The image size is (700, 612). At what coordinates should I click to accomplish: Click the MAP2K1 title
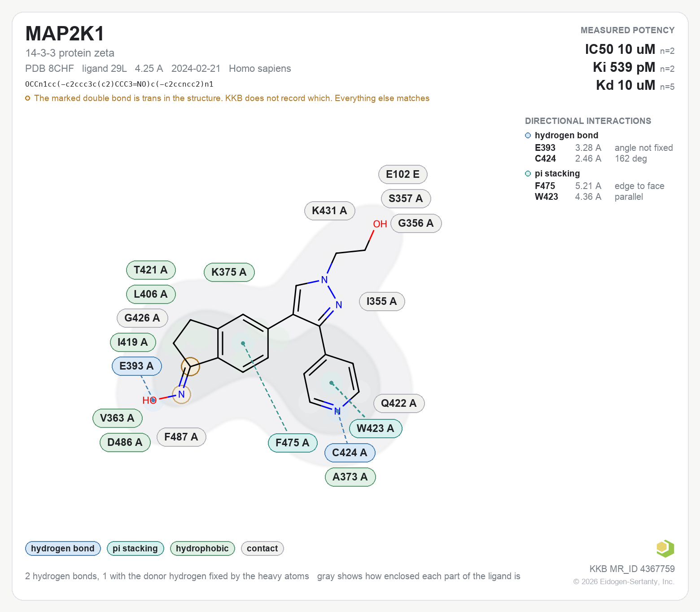[x=65, y=34]
